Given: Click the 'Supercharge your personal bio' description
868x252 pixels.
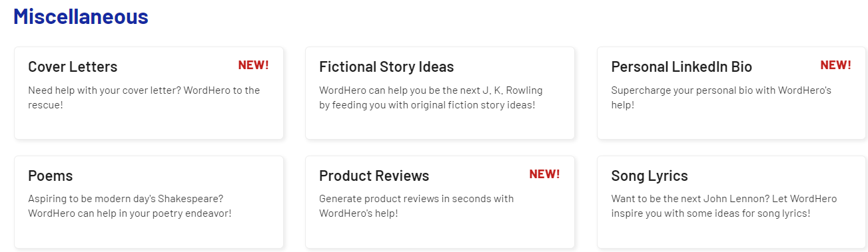Looking at the screenshot, I should point(721,97).
